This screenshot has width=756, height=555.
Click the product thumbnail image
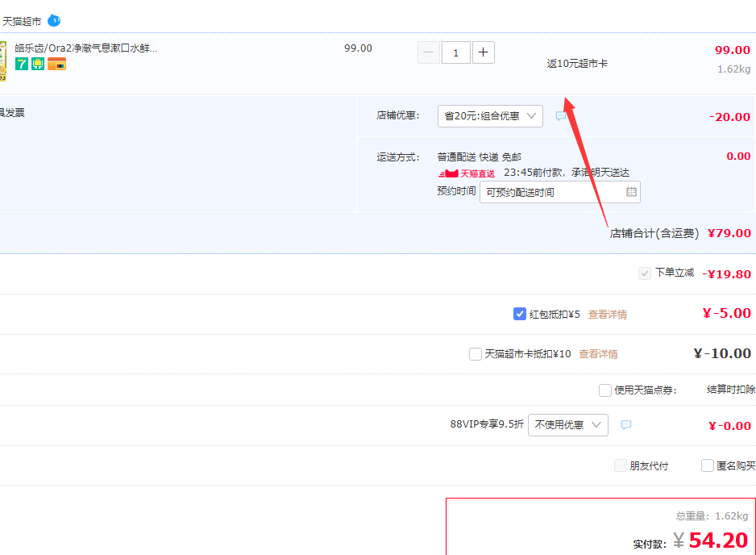3,61
